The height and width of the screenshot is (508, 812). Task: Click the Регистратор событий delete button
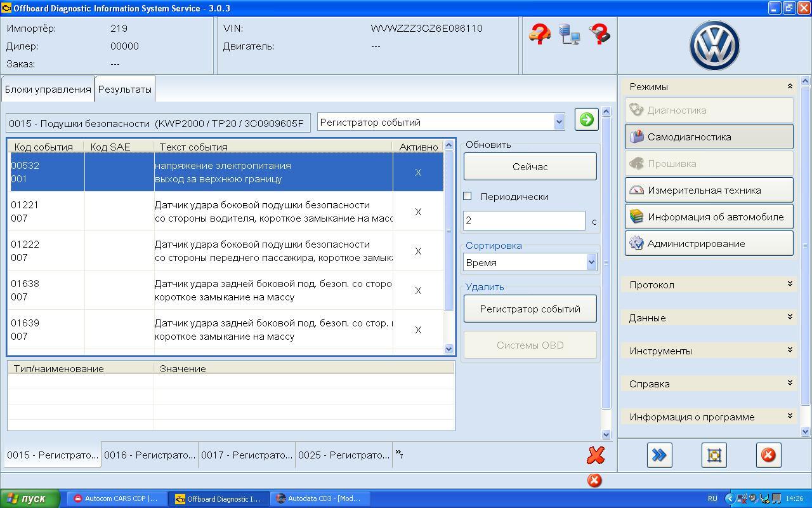click(x=530, y=309)
